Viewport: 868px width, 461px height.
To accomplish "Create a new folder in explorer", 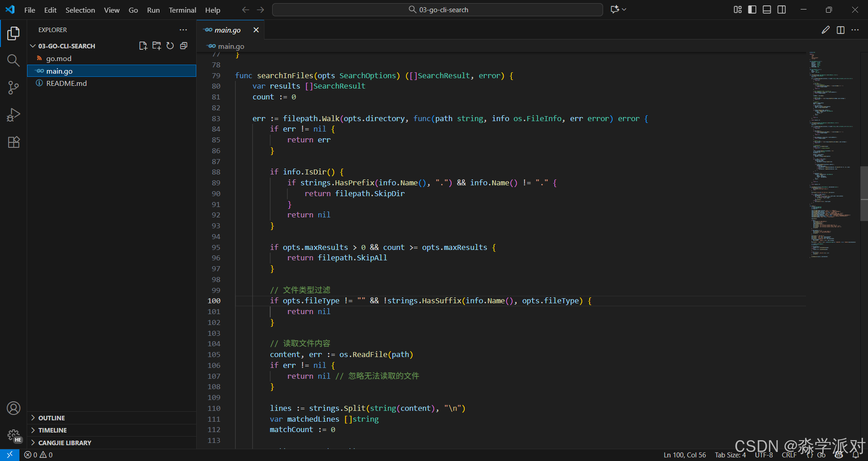I will click(x=156, y=46).
